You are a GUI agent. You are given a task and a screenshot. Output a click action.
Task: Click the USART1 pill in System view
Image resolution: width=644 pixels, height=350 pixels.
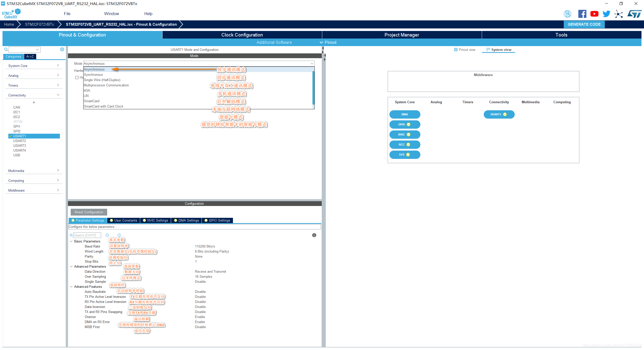point(499,114)
